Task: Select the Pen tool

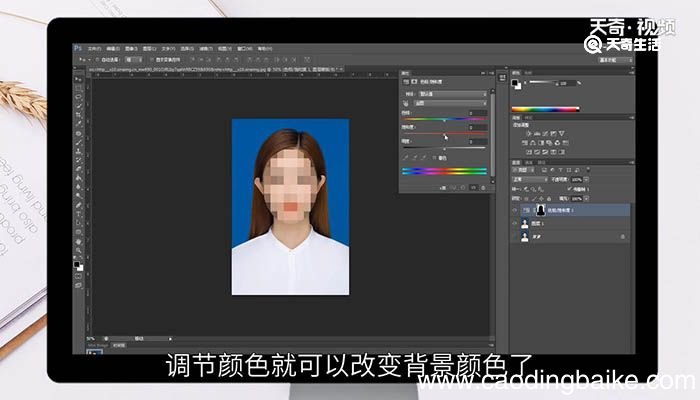Action: click(79, 204)
